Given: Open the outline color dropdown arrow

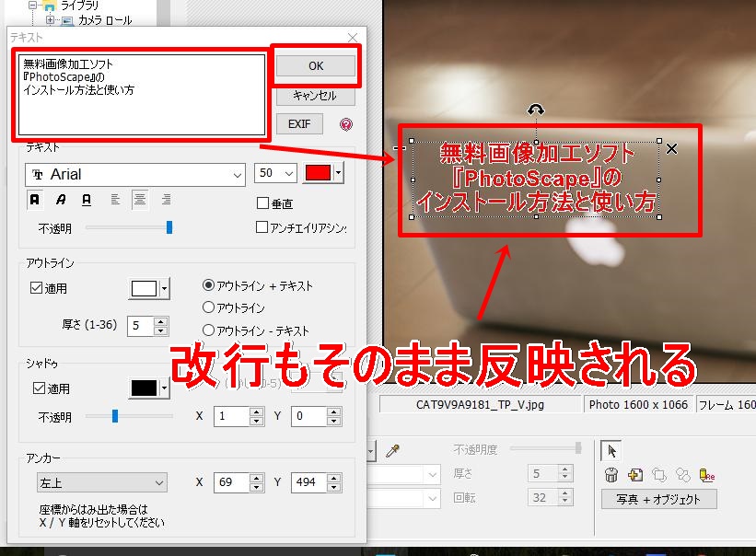Looking at the screenshot, I should [165, 289].
